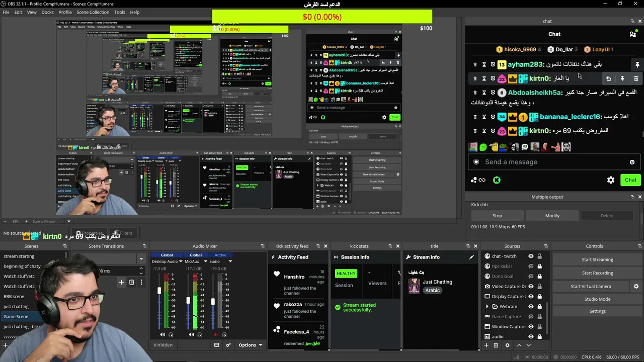Add a scene transition with plus icon
644x362 pixels.
coord(121,283)
